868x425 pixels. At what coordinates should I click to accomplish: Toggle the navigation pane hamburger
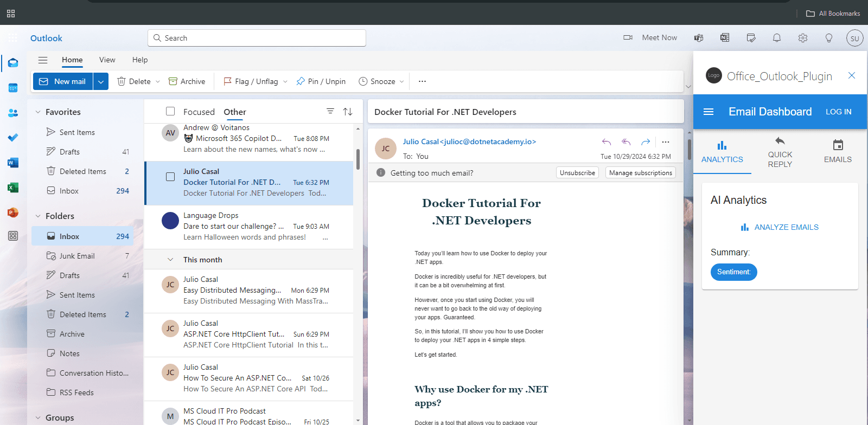pos(43,60)
